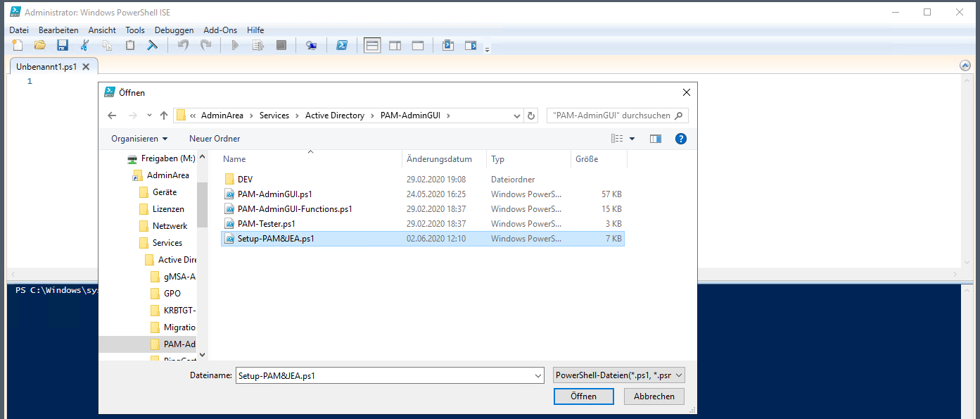The height and width of the screenshot is (419, 980).
Task: Click the cut scissors icon
Action: point(85,46)
